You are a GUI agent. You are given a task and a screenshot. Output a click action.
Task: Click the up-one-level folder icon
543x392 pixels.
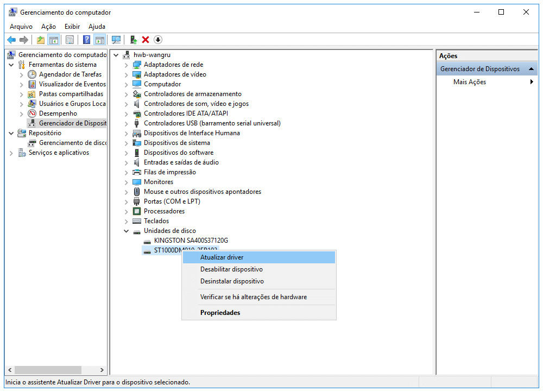click(41, 40)
